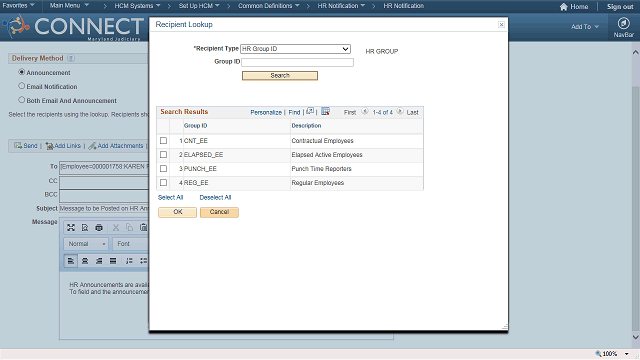640x360 pixels.
Task: Sort results by Group ID column
Action: coord(196,126)
